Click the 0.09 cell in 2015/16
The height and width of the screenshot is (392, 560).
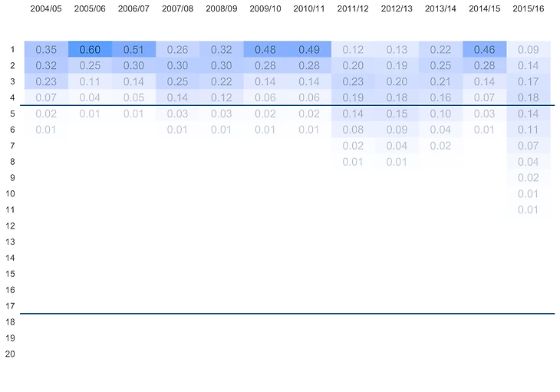[x=529, y=50]
